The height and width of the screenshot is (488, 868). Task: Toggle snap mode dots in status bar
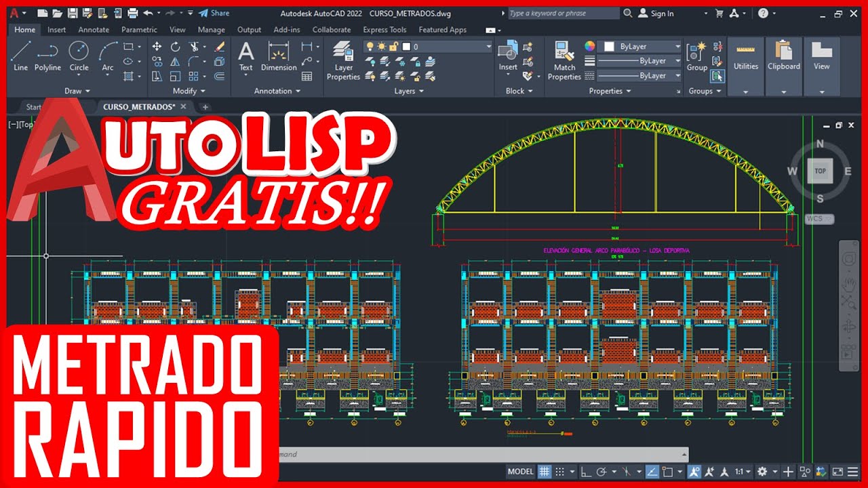(560, 472)
